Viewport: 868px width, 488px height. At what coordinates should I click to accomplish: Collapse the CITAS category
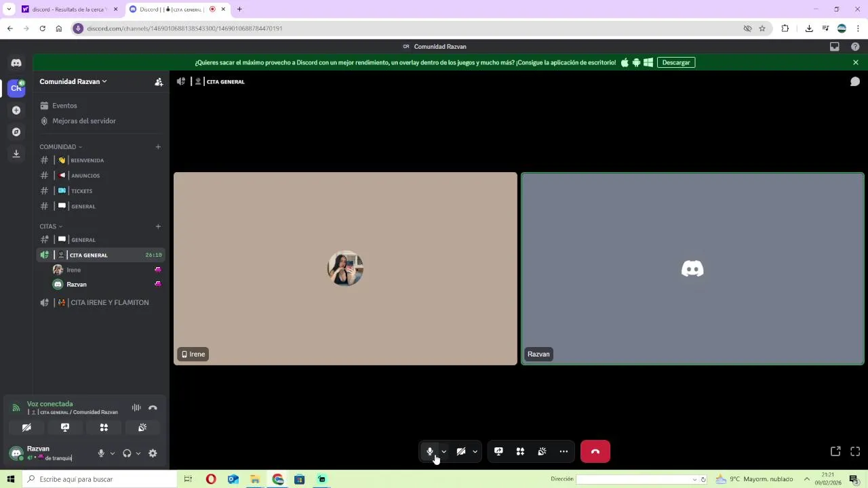point(50,226)
